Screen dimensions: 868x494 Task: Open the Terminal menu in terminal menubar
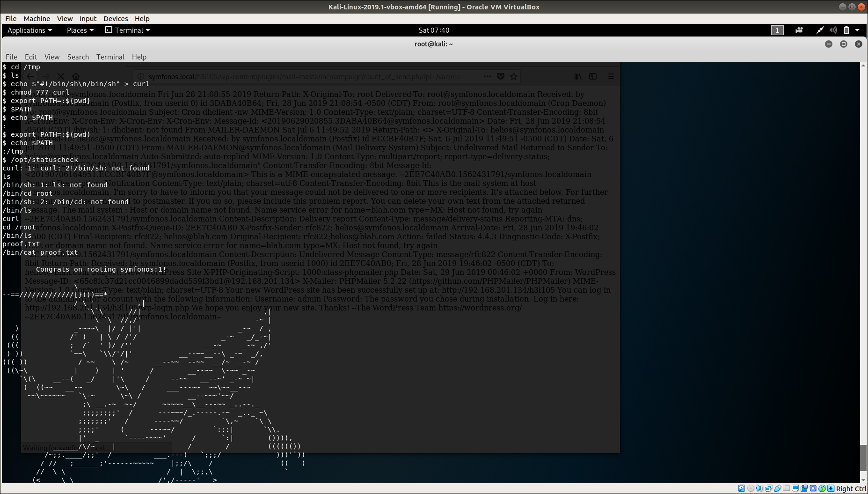[110, 57]
